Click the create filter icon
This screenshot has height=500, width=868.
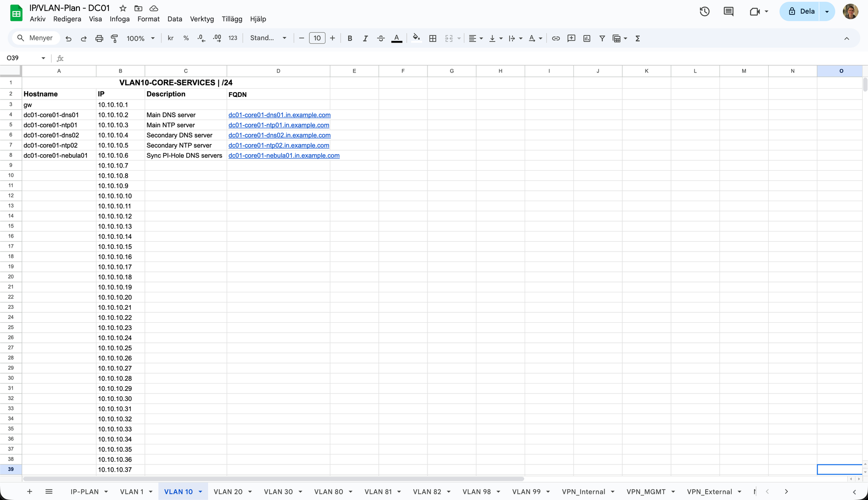[x=602, y=38]
